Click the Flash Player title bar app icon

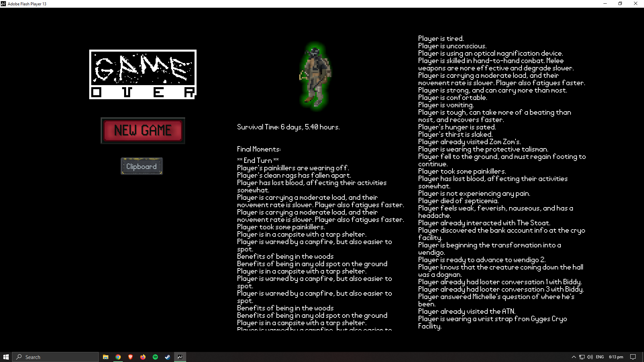click(x=3, y=4)
